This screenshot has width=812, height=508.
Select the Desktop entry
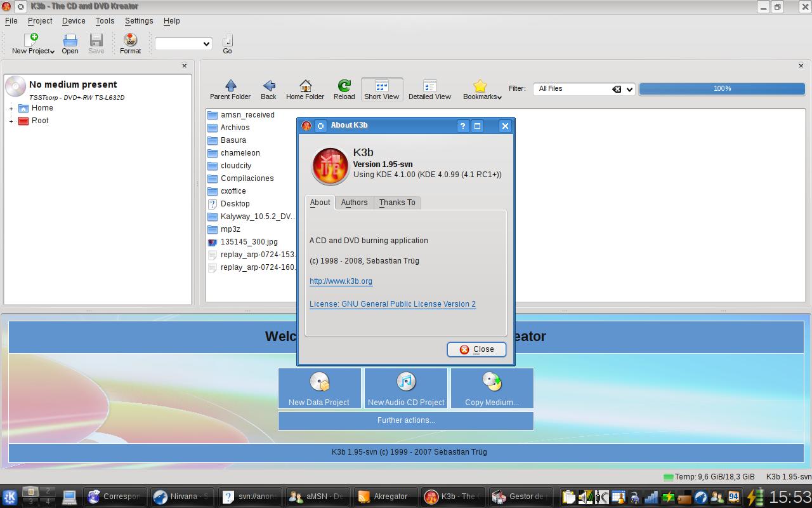(229, 204)
